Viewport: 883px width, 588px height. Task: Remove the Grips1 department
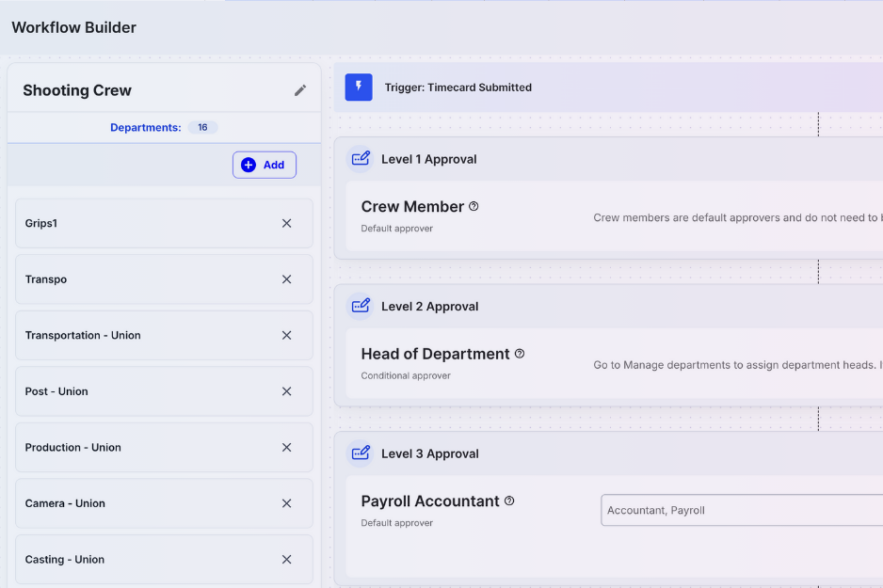point(287,223)
